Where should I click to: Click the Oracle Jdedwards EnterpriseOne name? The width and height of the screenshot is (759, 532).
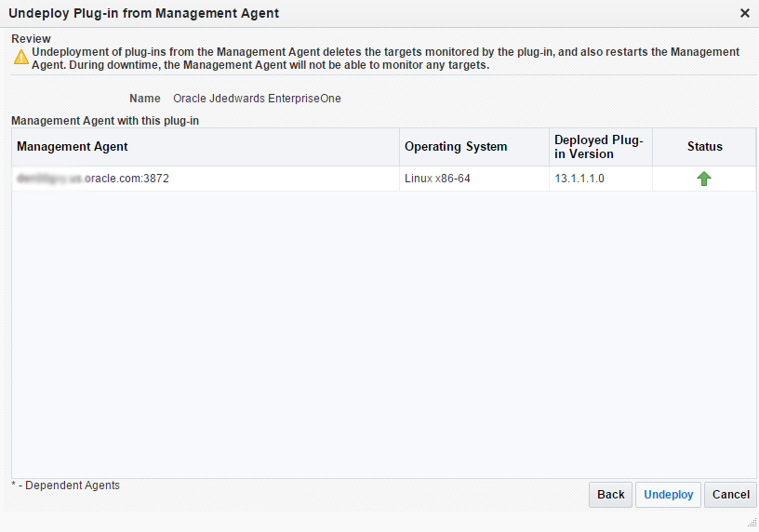tap(257, 99)
